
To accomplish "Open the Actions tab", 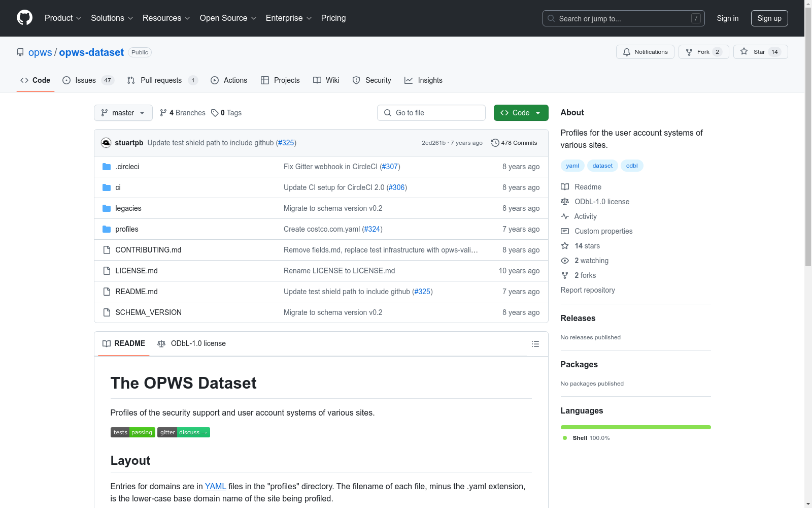I will point(229,80).
